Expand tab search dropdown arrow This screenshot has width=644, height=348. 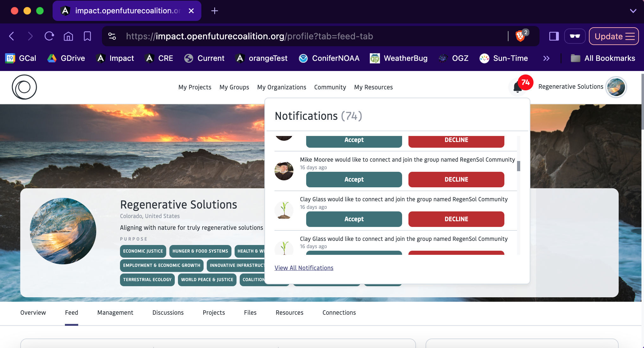pos(633,11)
